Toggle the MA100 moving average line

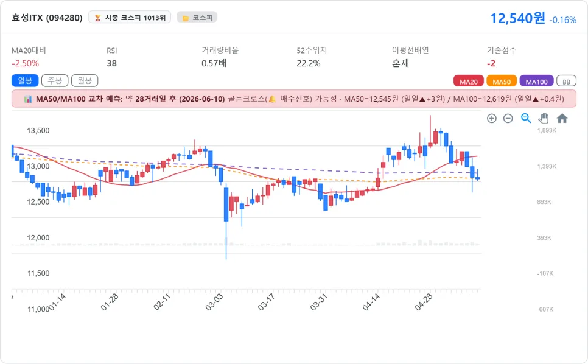[536, 82]
